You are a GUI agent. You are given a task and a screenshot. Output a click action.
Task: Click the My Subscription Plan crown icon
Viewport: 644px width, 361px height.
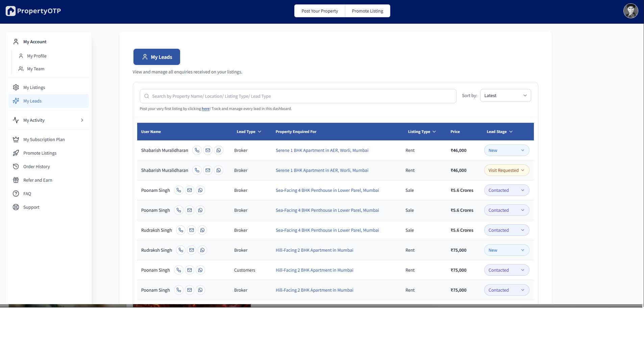pos(16,139)
